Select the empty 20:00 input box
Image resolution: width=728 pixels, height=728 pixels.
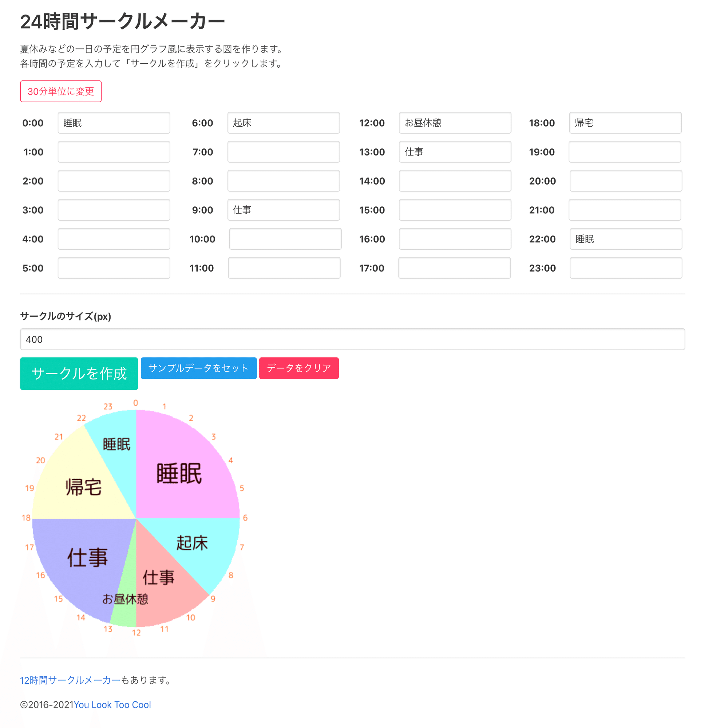pyautogui.click(x=625, y=181)
